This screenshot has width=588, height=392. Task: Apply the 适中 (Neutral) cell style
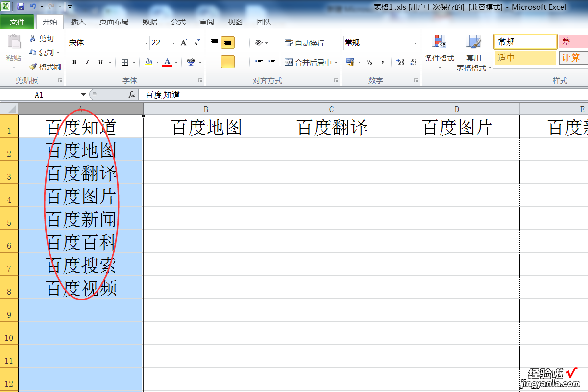pos(525,58)
